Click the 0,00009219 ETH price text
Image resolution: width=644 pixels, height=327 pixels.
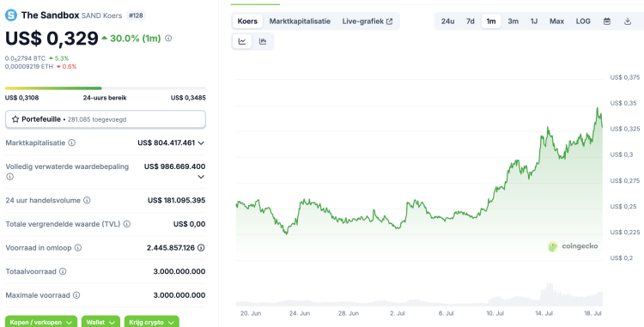click(29, 66)
